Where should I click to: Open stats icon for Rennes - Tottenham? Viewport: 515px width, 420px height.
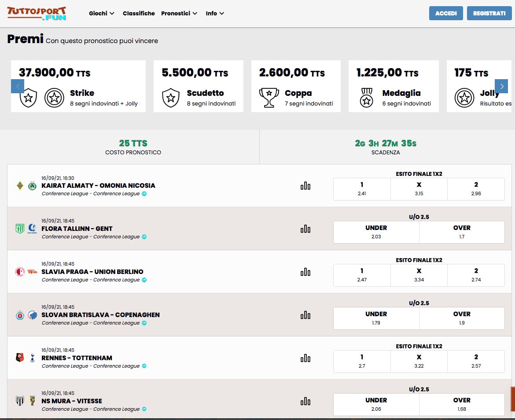(305, 358)
